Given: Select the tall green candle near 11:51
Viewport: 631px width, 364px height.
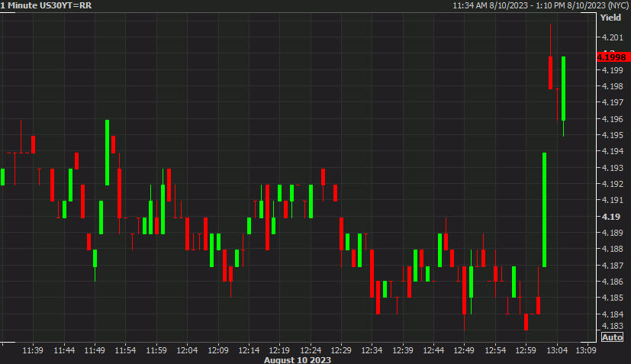Looking at the screenshot, I should click(x=108, y=152).
